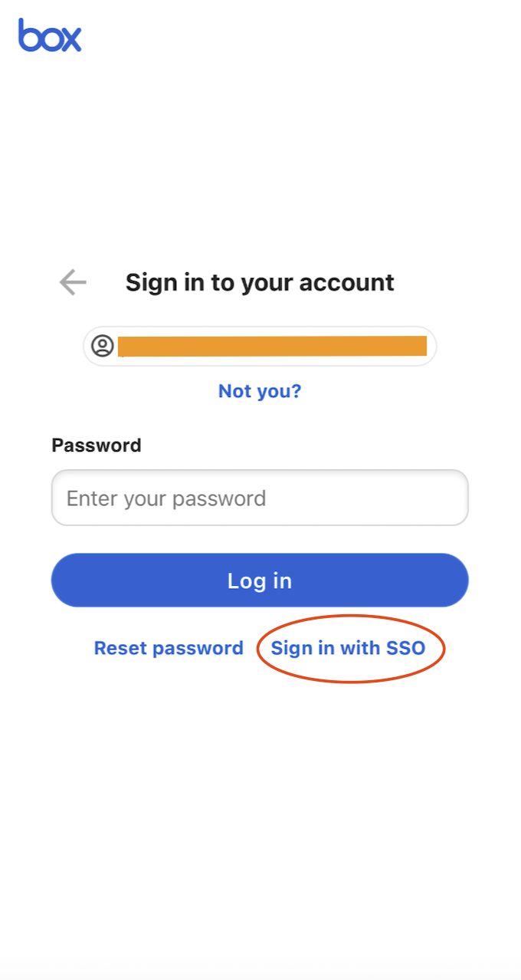Click the person icon beside the email
The image size is (521, 980).
tap(103, 346)
